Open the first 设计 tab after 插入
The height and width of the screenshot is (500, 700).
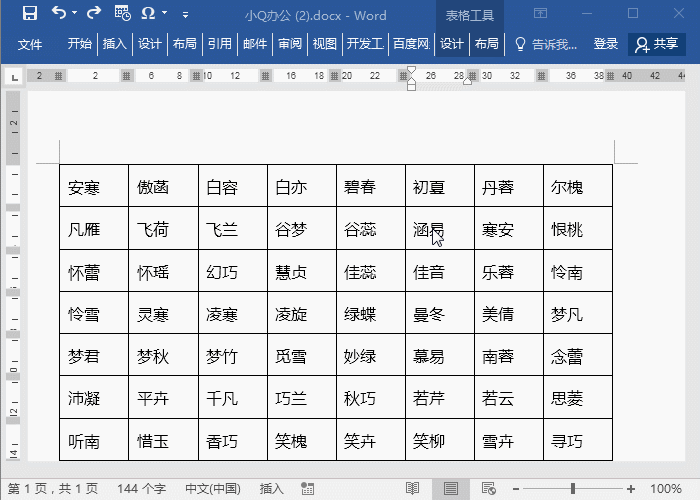[x=150, y=44]
